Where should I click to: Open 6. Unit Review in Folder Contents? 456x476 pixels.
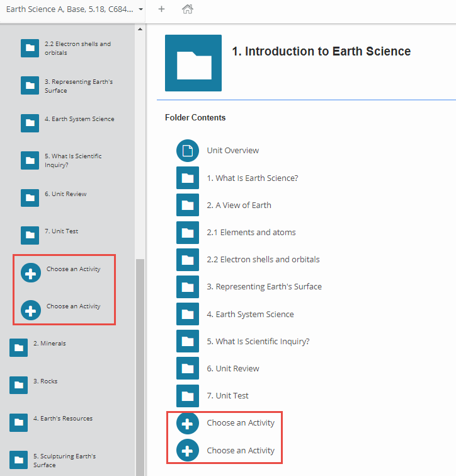pos(233,369)
